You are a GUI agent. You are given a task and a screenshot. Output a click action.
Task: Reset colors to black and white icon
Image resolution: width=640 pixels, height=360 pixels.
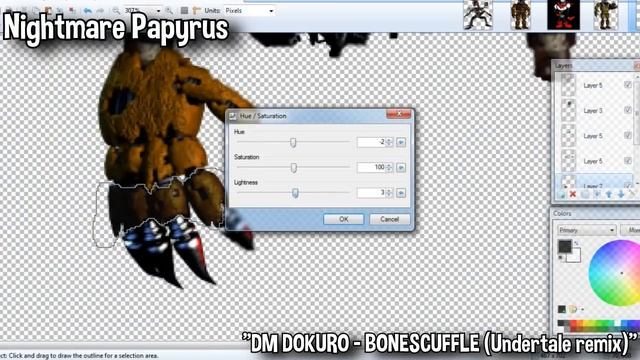tap(562, 258)
